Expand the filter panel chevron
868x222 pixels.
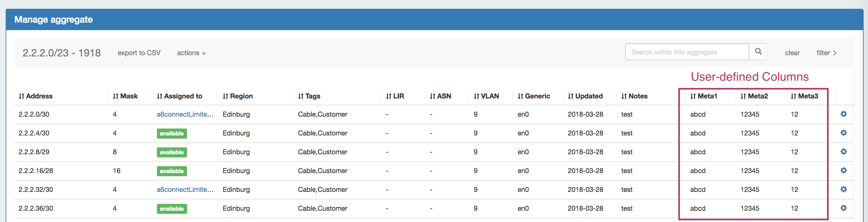point(826,53)
